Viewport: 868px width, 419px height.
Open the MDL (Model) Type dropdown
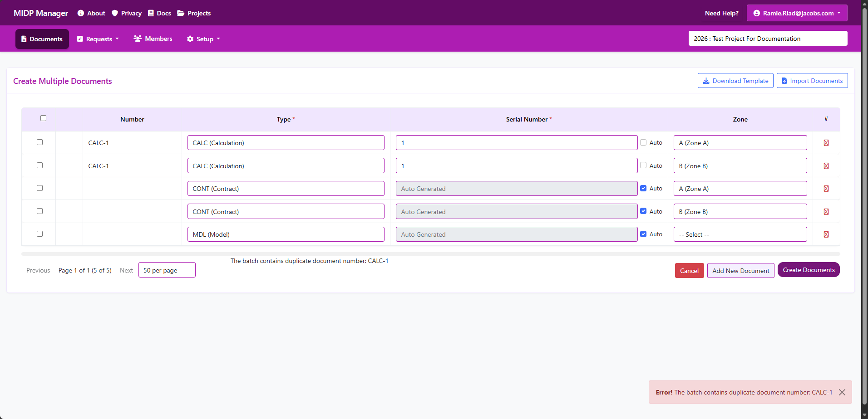[286, 234]
